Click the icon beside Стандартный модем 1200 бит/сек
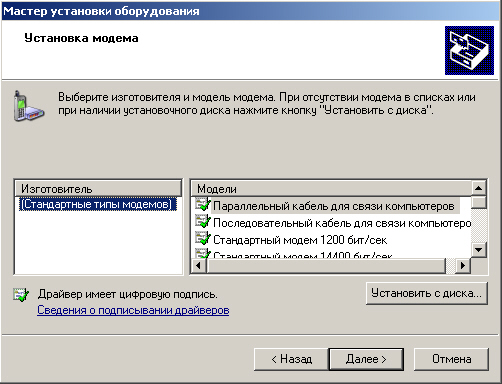 (x=203, y=238)
